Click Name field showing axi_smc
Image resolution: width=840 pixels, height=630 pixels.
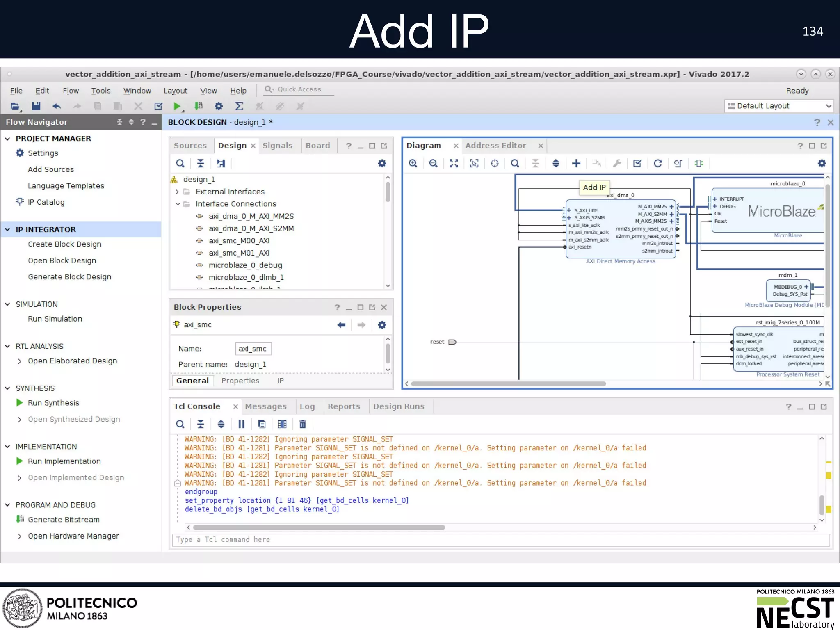coord(253,349)
